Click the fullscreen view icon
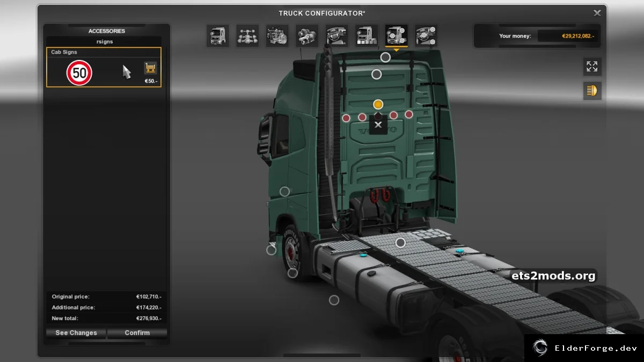 592,67
